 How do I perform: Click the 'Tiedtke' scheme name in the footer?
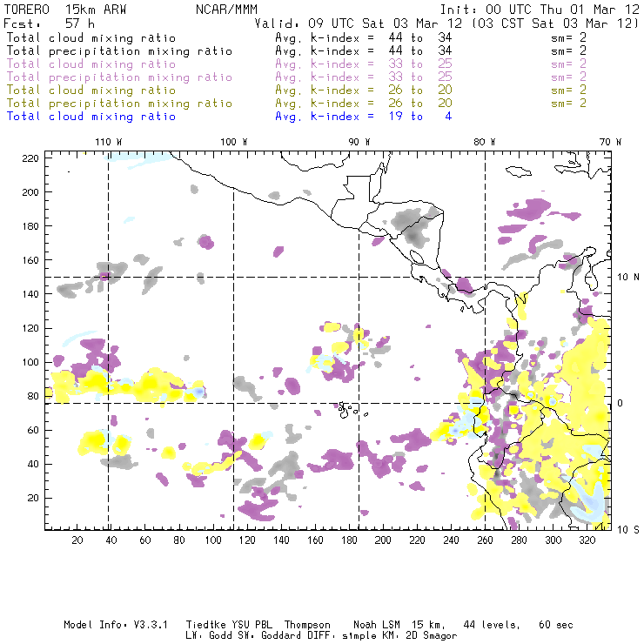[x=205, y=625]
